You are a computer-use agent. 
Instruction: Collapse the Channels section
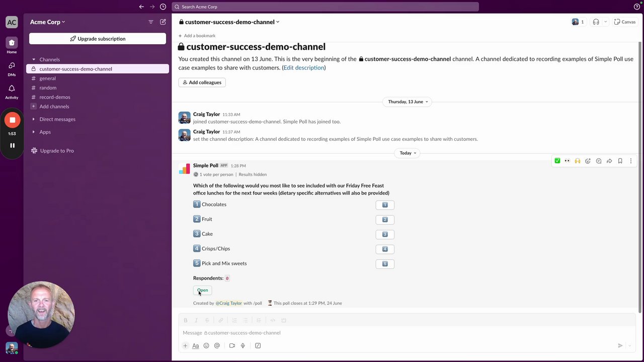pos(34,59)
